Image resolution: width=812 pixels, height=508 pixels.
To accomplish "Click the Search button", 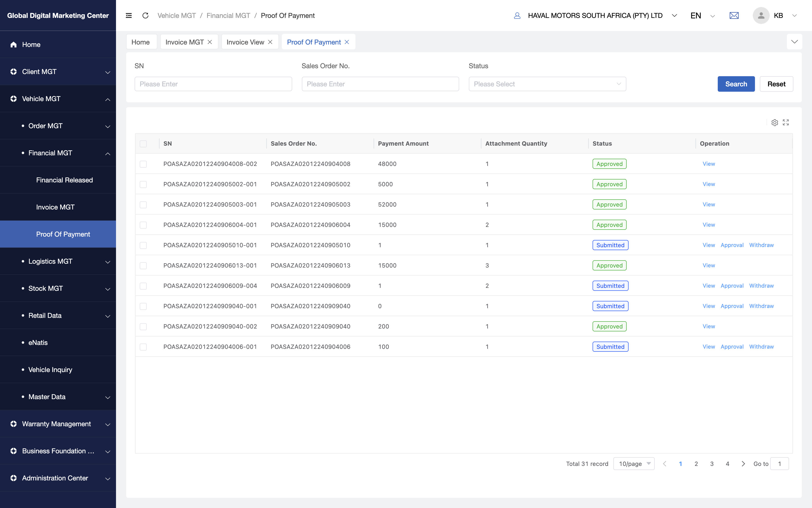I will point(736,84).
